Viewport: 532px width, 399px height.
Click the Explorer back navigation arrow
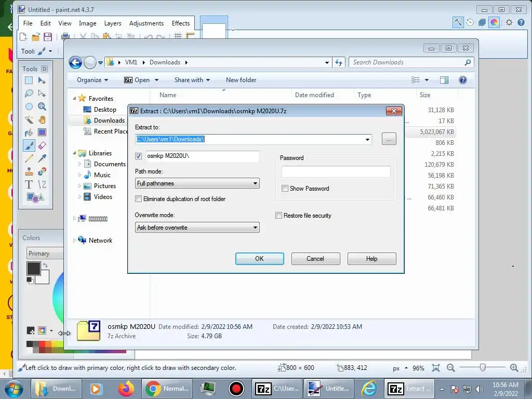[x=75, y=62]
